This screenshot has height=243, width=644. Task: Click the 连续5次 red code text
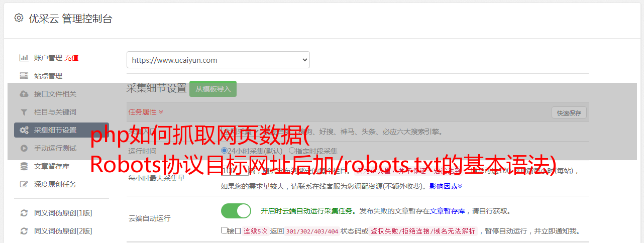(256, 231)
